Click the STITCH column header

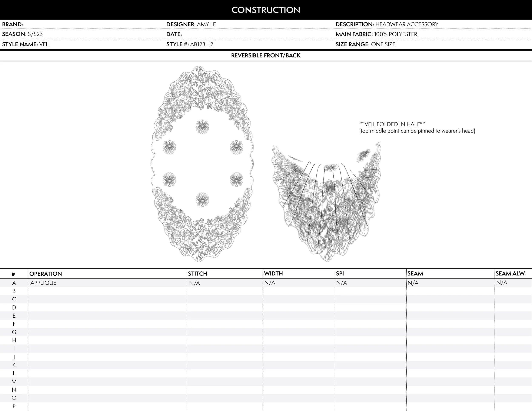[197, 274]
